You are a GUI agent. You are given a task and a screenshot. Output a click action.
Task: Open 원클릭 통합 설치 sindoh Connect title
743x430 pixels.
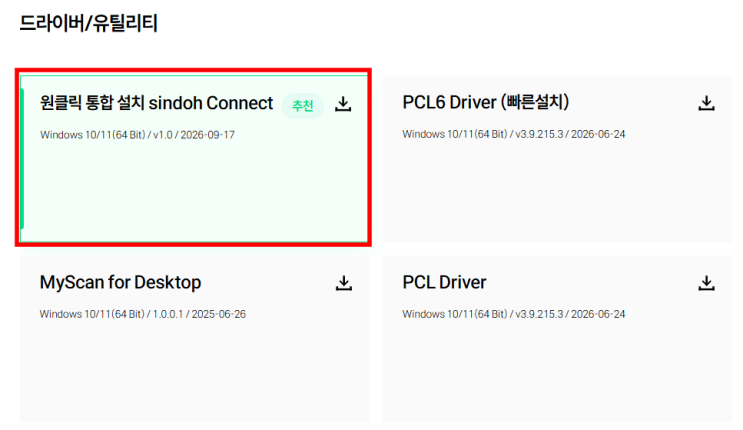click(x=157, y=103)
